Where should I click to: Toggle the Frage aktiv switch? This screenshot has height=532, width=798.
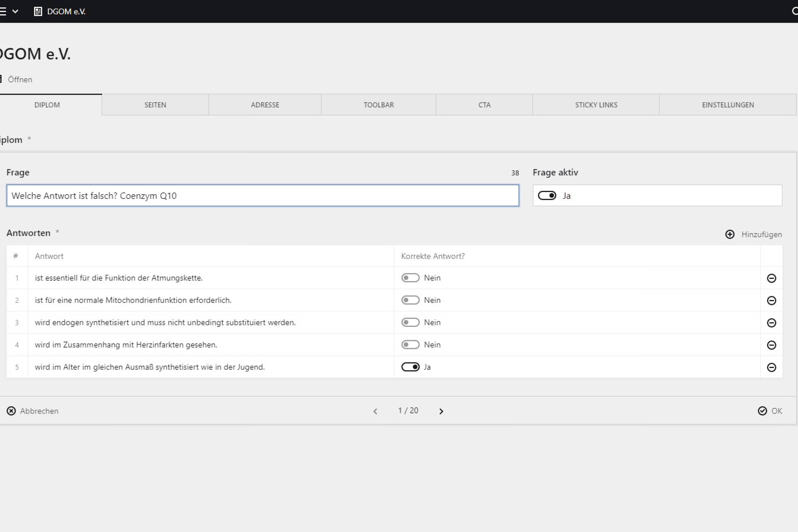click(x=547, y=196)
